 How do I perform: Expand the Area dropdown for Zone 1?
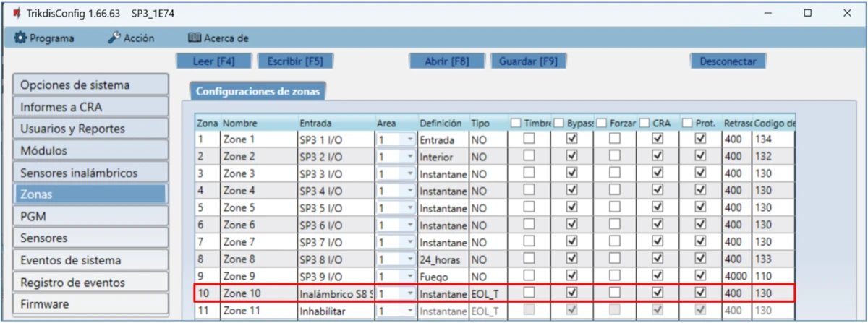point(409,139)
